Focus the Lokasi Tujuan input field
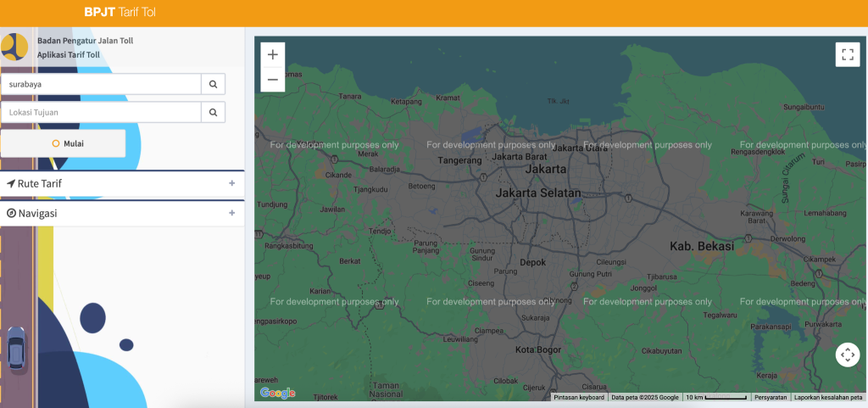The image size is (868, 408). 101,112
